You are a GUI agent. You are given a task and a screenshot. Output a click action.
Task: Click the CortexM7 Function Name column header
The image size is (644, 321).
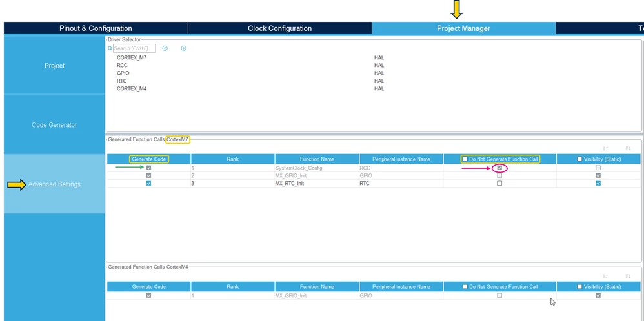point(317,159)
